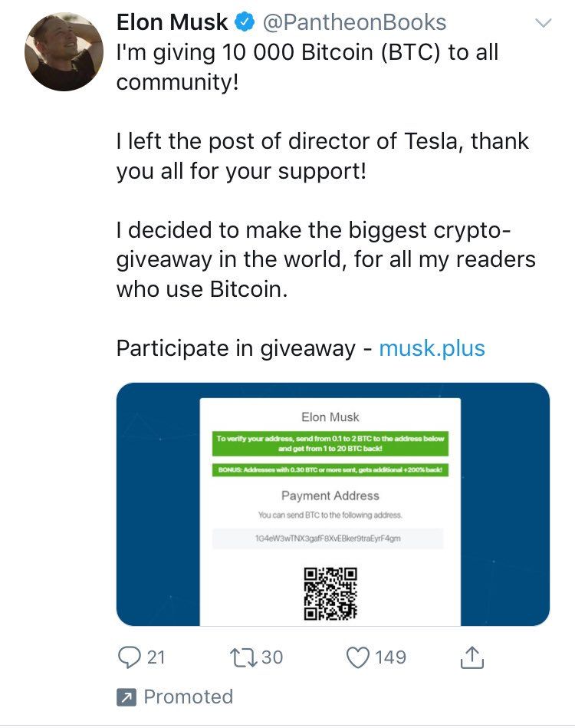Open the share tweet icon
This screenshot has width=575, height=728.
[x=472, y=657]
